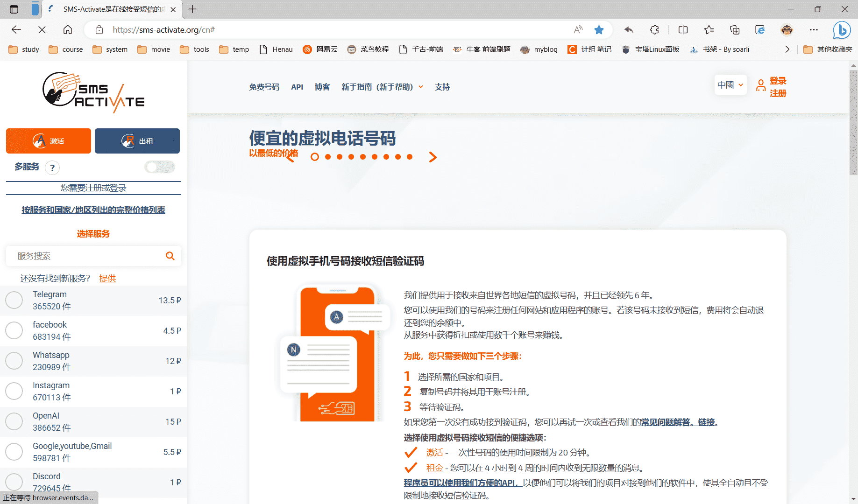
Task: Open the tab actions menu icon
Action: coord(14,9)
